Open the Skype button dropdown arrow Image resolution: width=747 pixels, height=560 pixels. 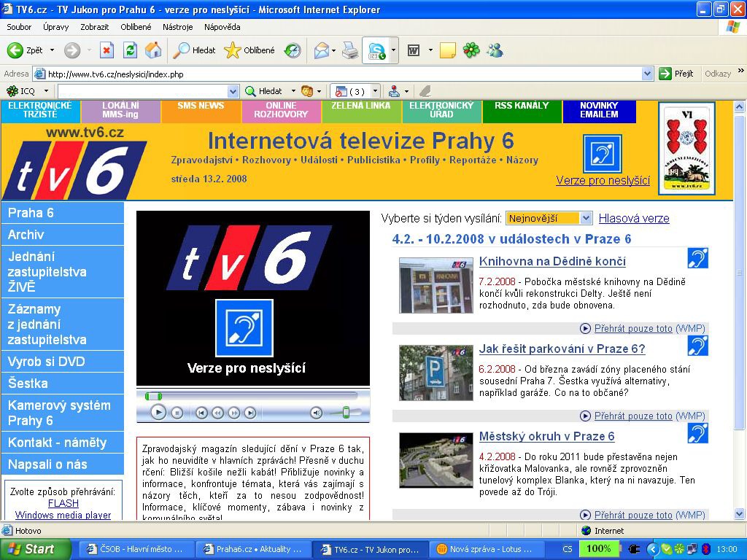[393, 50]
